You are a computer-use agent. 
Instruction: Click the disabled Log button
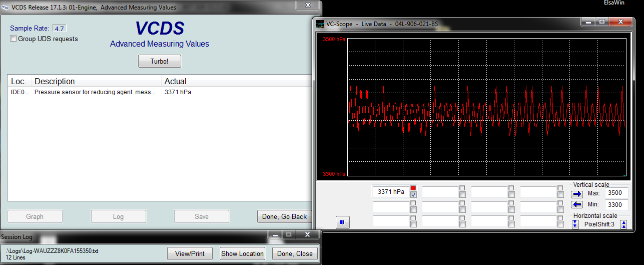tap(118, 216)
